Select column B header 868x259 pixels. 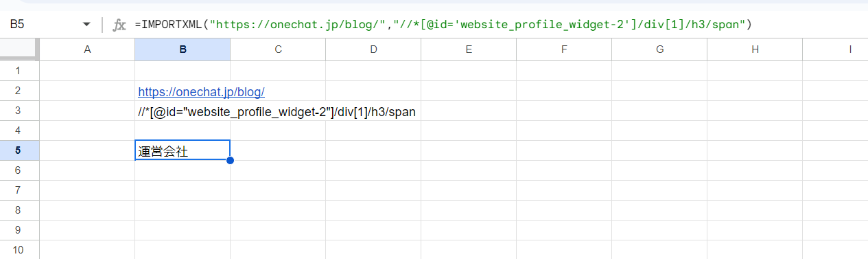click(x=183, y=49)
